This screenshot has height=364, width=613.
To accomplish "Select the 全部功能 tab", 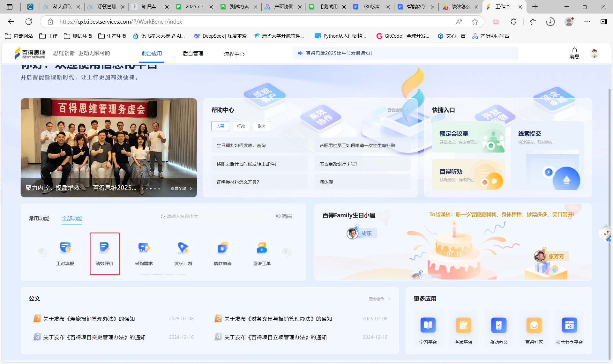I will (x=72, y=218).
